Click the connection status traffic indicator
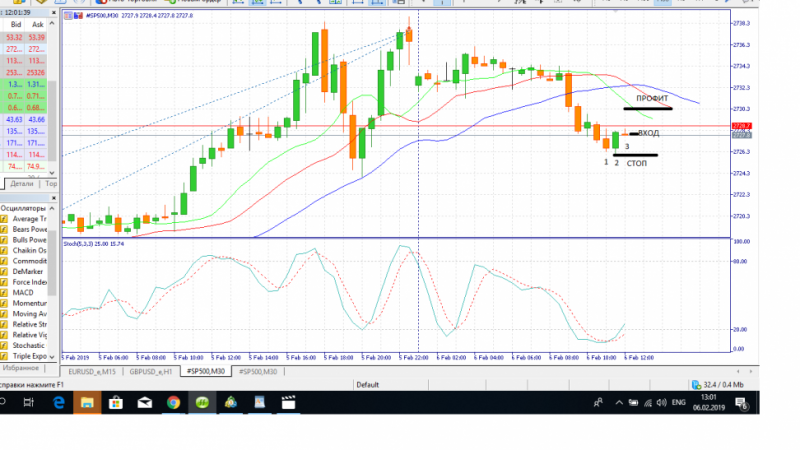Image resolution: width=800 pixels, height=450 pixels. 717,385
